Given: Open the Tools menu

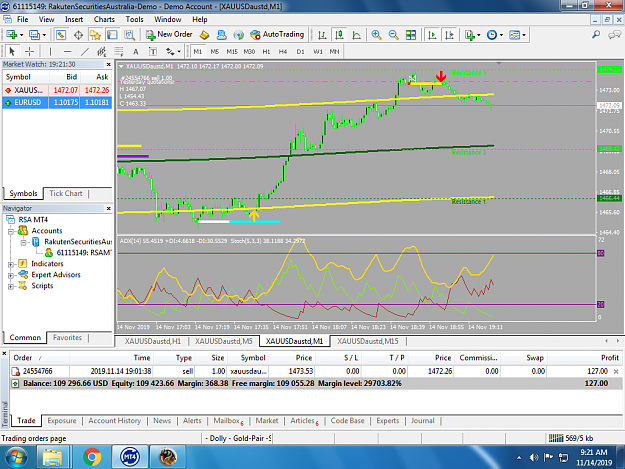Looking at the screenshot, I should (x=134, y=19).
